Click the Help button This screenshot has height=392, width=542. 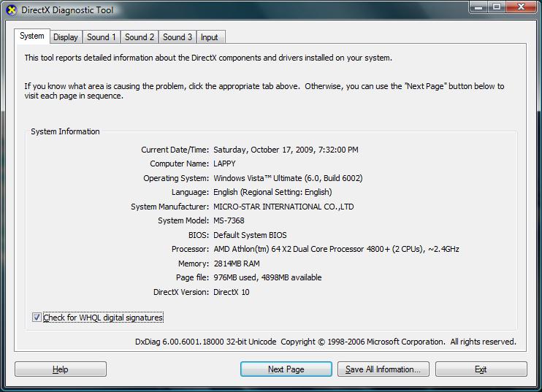pyautogui.click(x=61, y=369)
